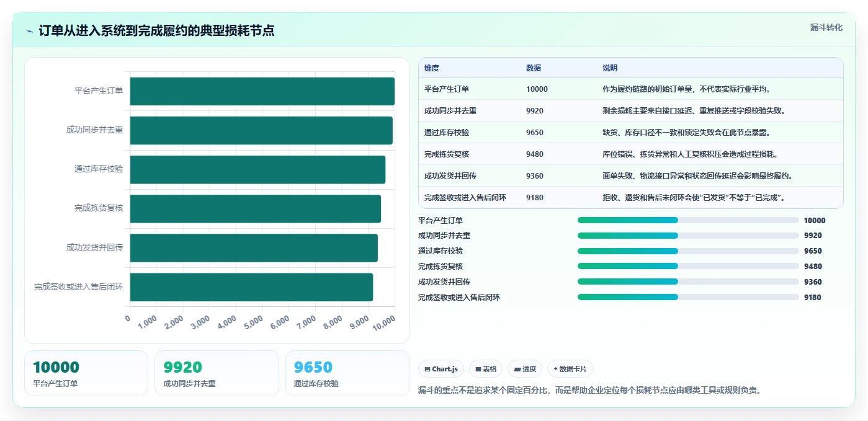
Task: Select the 表格 chip
Action: pos(486,369)
